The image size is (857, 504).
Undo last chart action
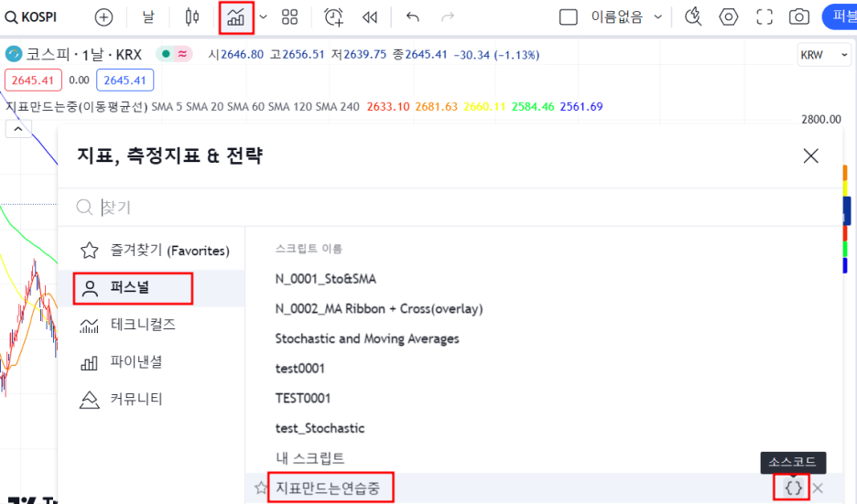coord(413,17)
